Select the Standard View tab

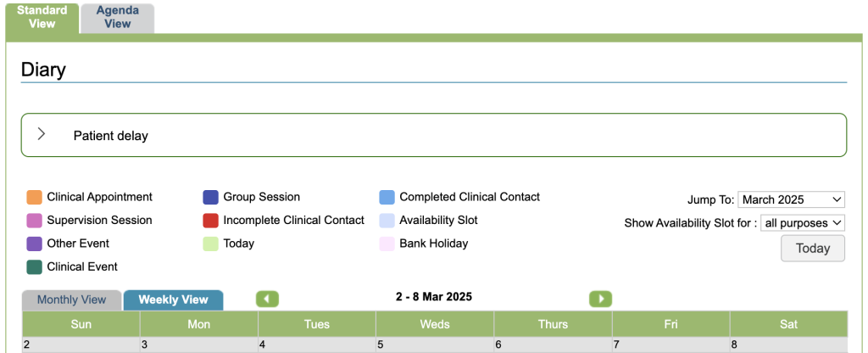42,18
